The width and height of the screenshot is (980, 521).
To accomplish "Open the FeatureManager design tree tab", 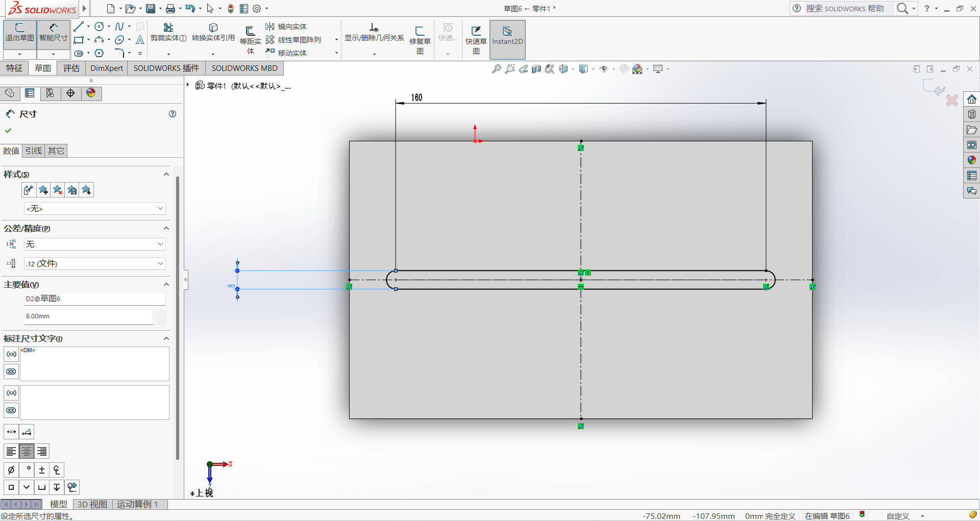I will pos(10,93).
